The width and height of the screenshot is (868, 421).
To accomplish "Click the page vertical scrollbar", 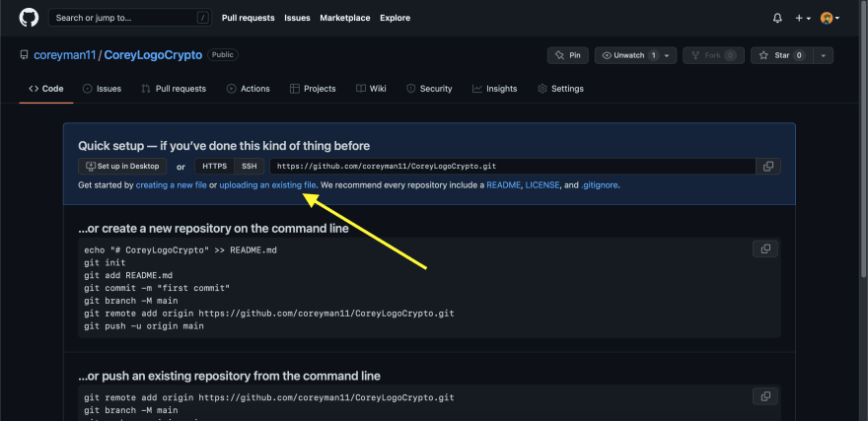I will [864, 138].
